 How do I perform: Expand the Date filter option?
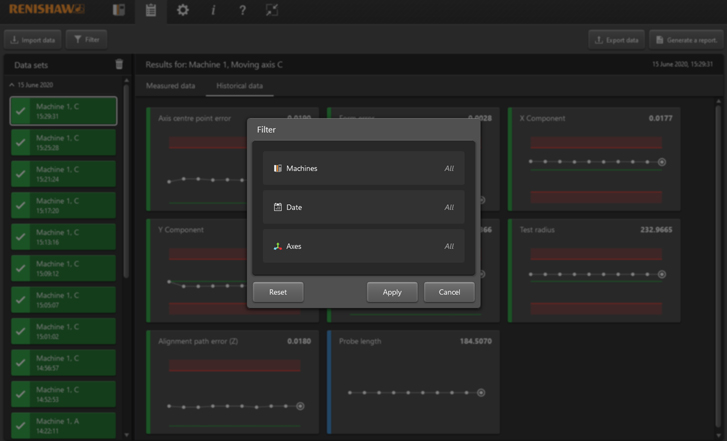pos(363,207)
